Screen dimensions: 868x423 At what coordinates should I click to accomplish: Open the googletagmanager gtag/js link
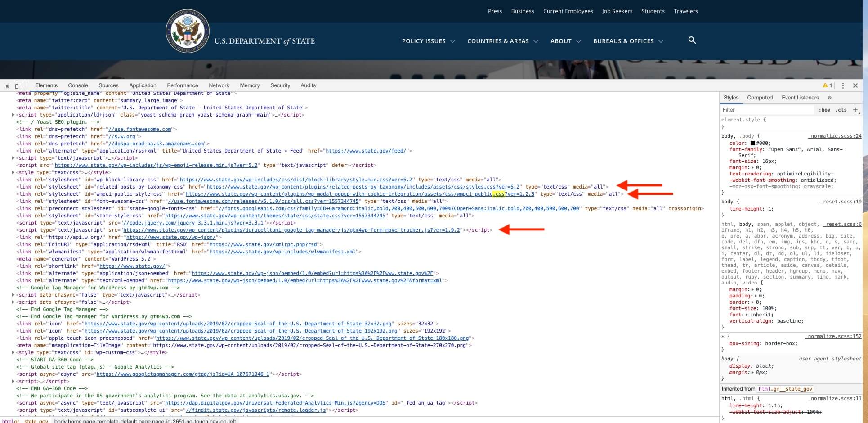[x=183, y=374]
